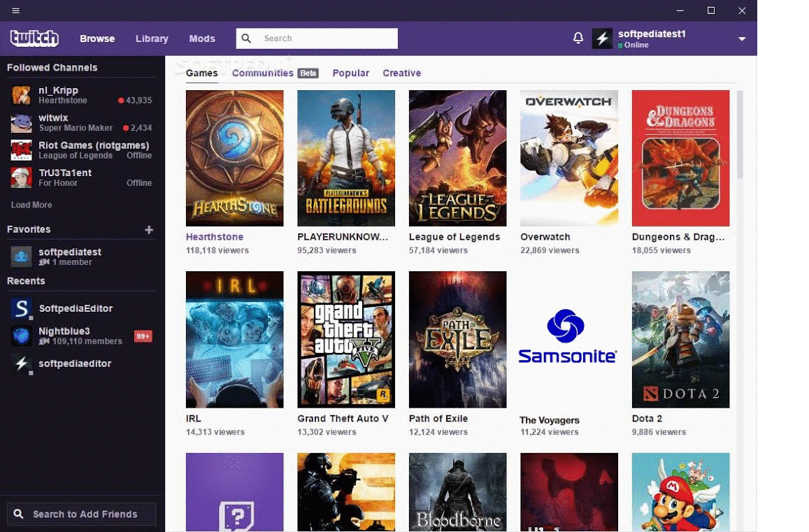Open the TrU3Ta1ent channel name

[x=65, y=173]
